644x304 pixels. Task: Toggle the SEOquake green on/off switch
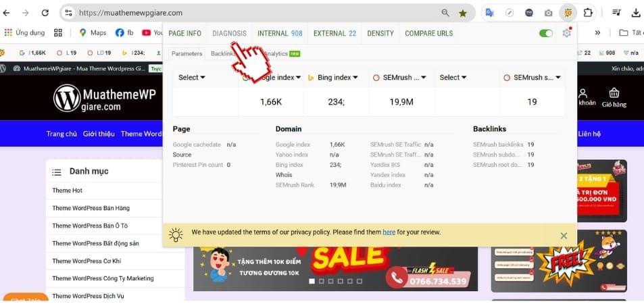[545, 33]
